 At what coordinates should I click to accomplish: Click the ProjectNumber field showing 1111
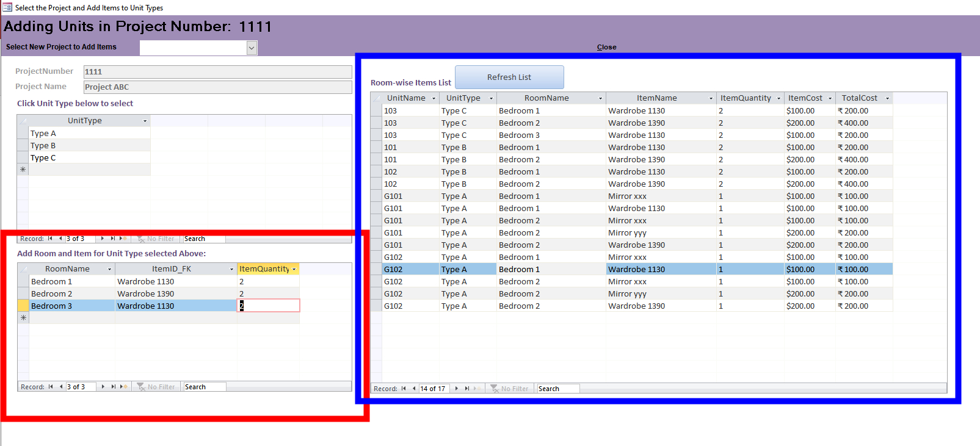pyautogui.click(x=217, y=71)
